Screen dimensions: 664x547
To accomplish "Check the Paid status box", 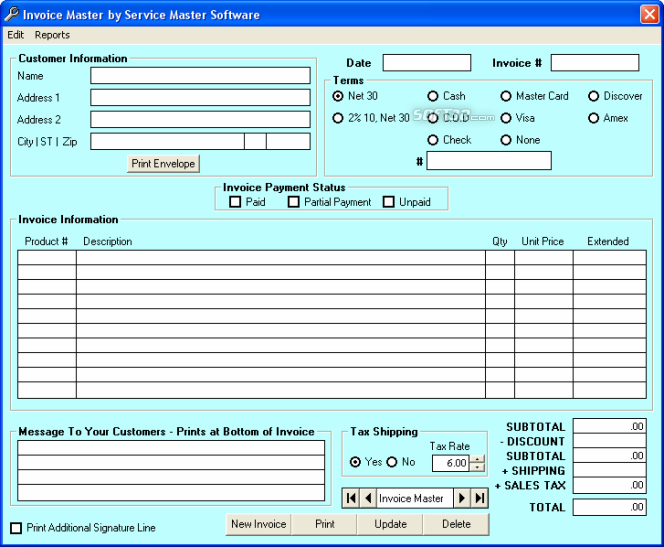I will pos(235,202).
